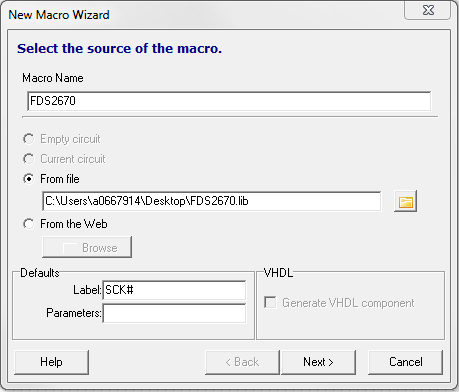Viewport: 459px width, 392px height.
Task: Open Help for the wizard
Action: point(52,362)
